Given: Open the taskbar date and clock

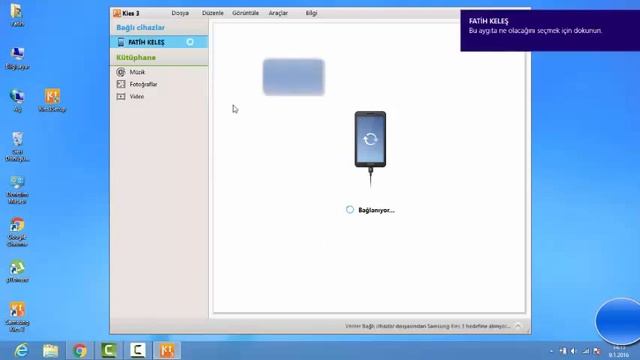Looking at the screenshot, I should coord(619,351).
